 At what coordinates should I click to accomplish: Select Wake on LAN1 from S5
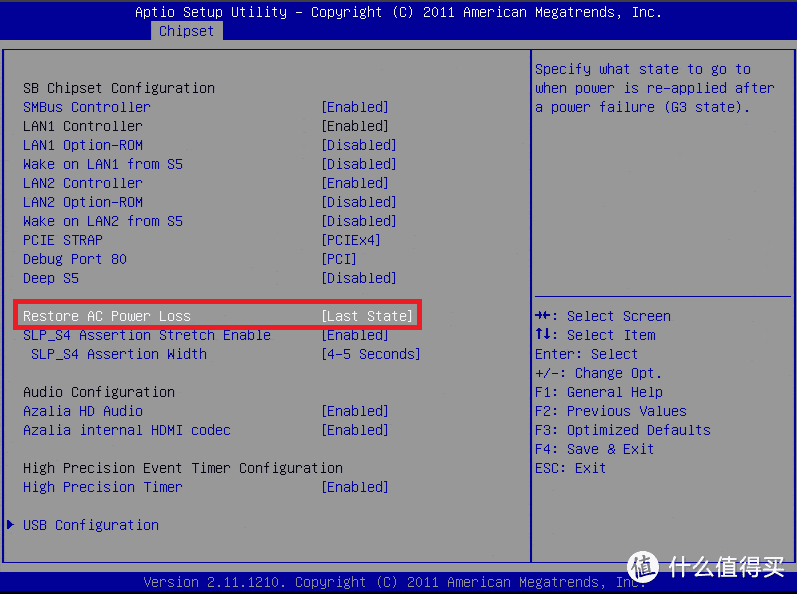tap(103, 164)
